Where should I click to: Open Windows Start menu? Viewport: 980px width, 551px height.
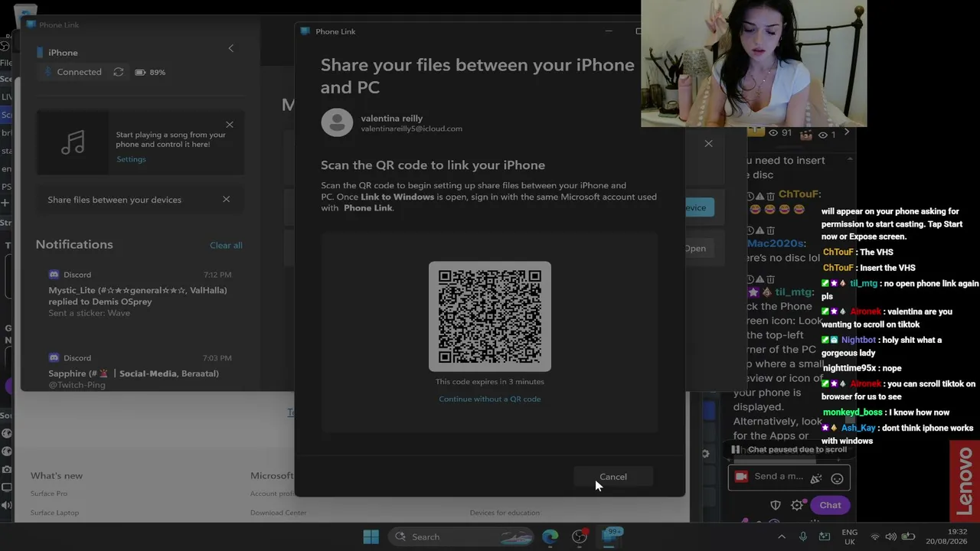pos(371,536)
